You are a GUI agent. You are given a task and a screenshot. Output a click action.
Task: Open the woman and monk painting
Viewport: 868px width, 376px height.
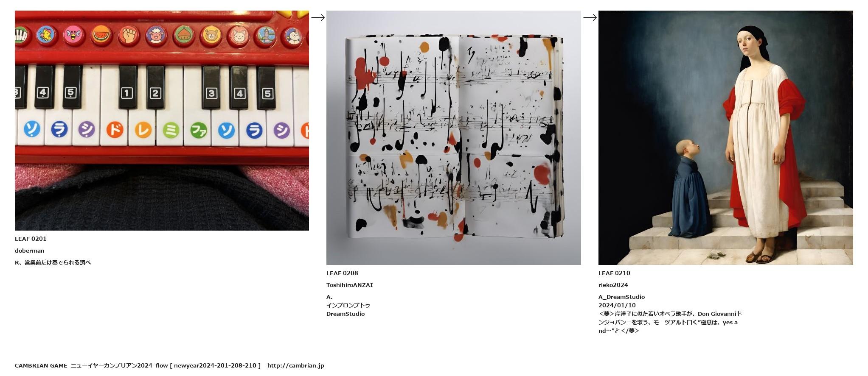tap(725, 138)
